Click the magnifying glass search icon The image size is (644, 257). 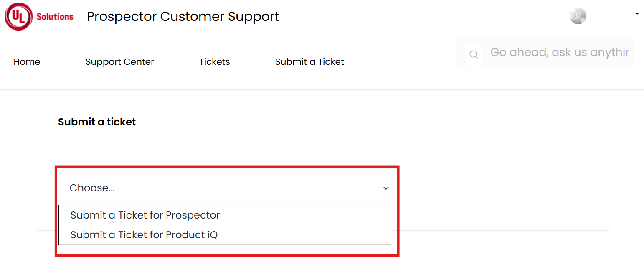pos(474,55)
